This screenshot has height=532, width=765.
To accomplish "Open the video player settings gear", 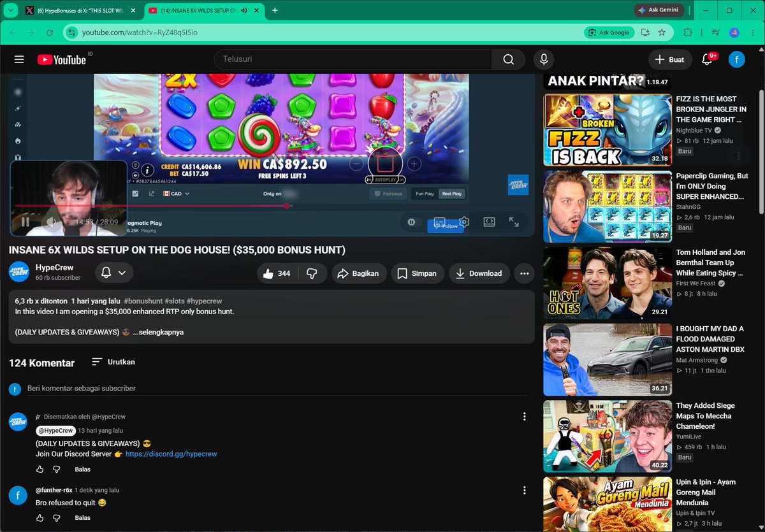I will (x=464, y=222).
